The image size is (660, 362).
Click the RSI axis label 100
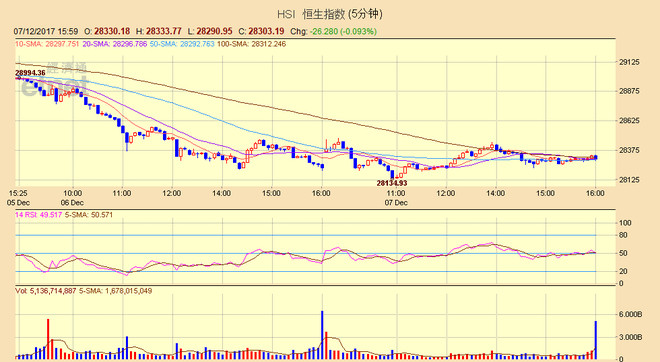click(x=625, y=223)
